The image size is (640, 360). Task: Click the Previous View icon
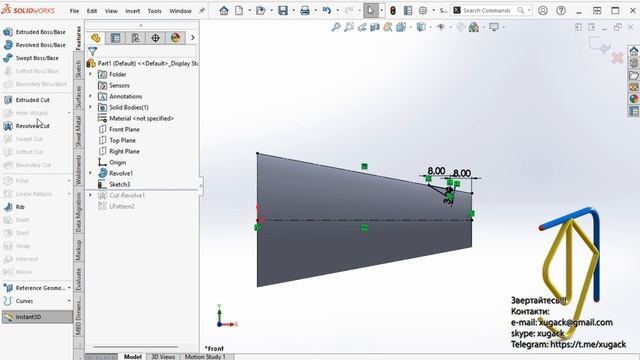point(362,27)
